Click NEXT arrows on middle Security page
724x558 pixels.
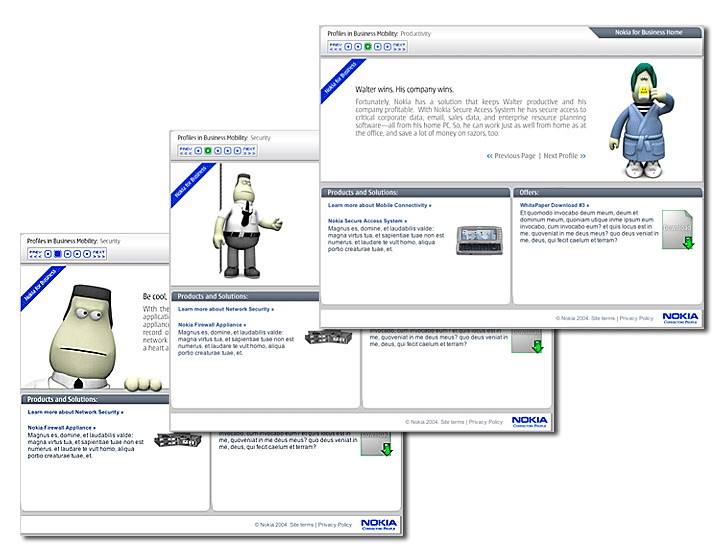[249, 151]
